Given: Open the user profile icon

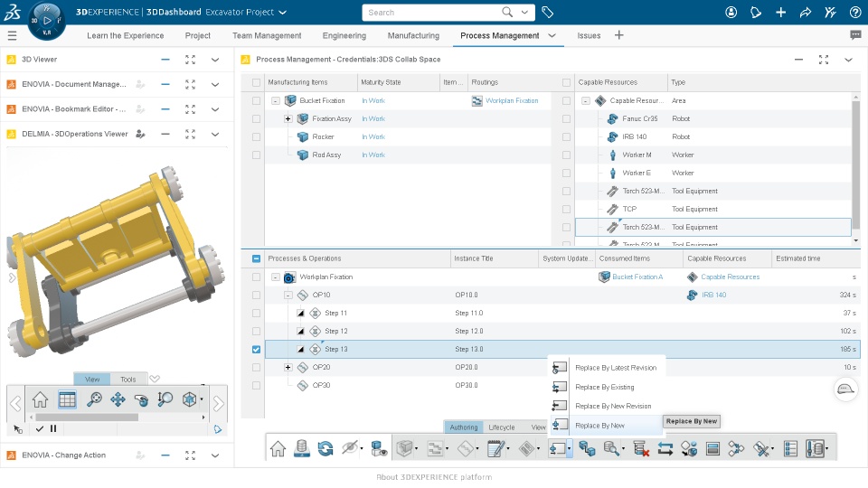Looking at the screenshot, I should click(x=731, y=12).
